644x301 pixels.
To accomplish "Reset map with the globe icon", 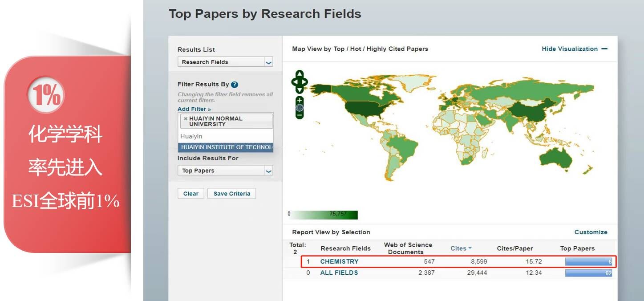I will (300, 108).
